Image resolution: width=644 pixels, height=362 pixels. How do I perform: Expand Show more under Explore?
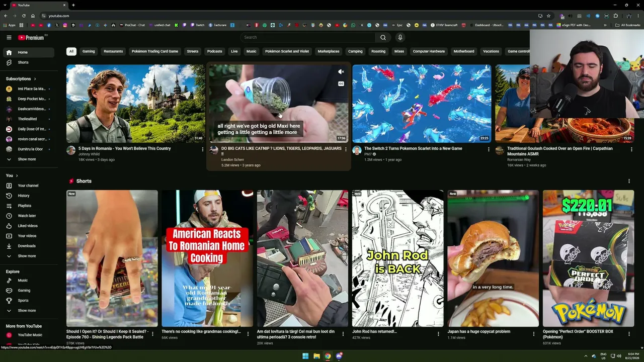click(28, 311)
